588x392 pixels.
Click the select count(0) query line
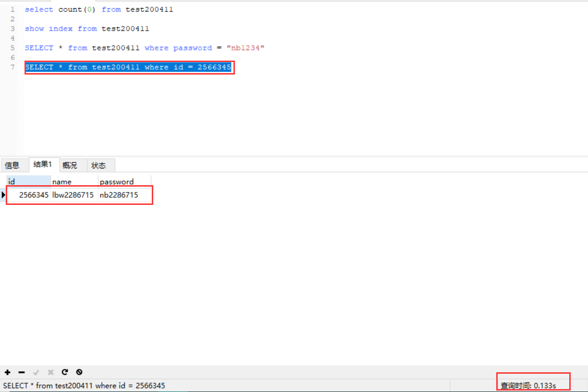coord(99,10)
